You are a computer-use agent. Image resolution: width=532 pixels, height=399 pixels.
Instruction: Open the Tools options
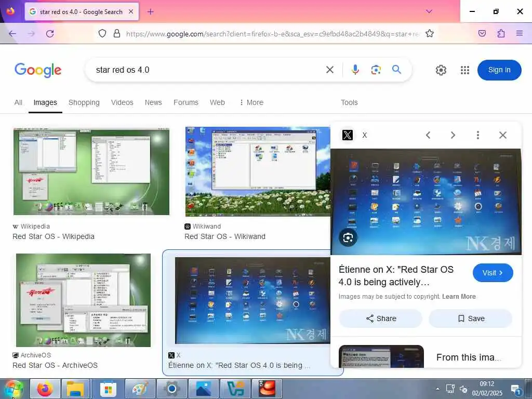(x=349, y=102)
